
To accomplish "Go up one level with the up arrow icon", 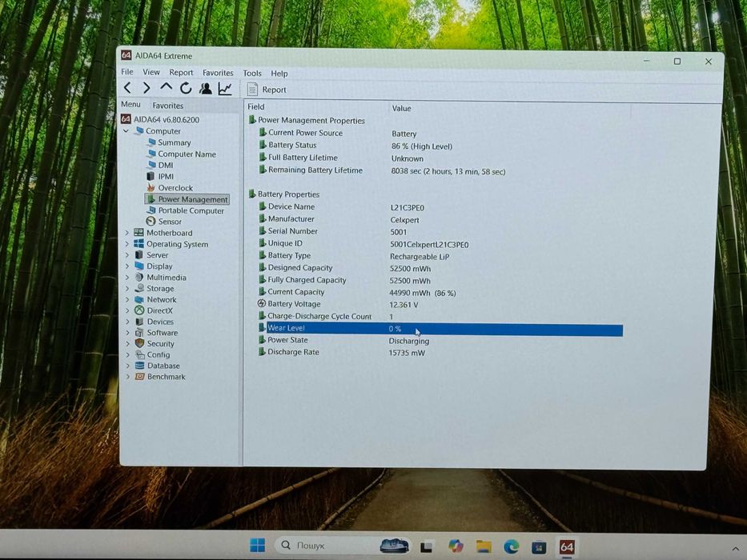I will [166, 87].
